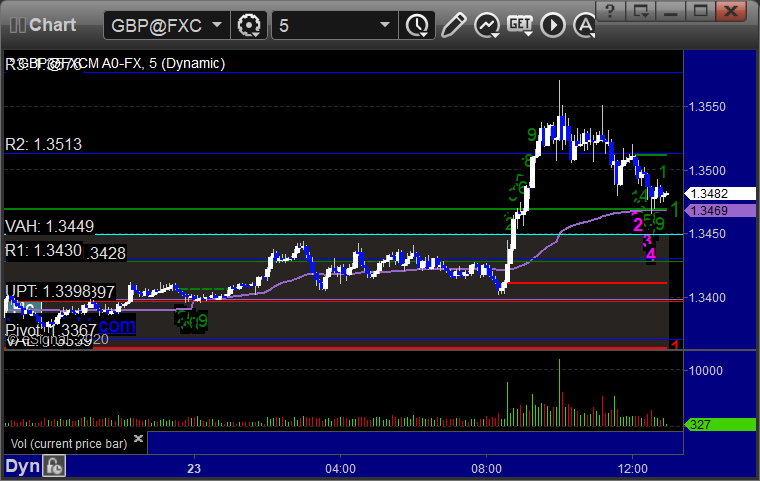
Task: Start bar replay with play icon
Action: click(553, 25)
